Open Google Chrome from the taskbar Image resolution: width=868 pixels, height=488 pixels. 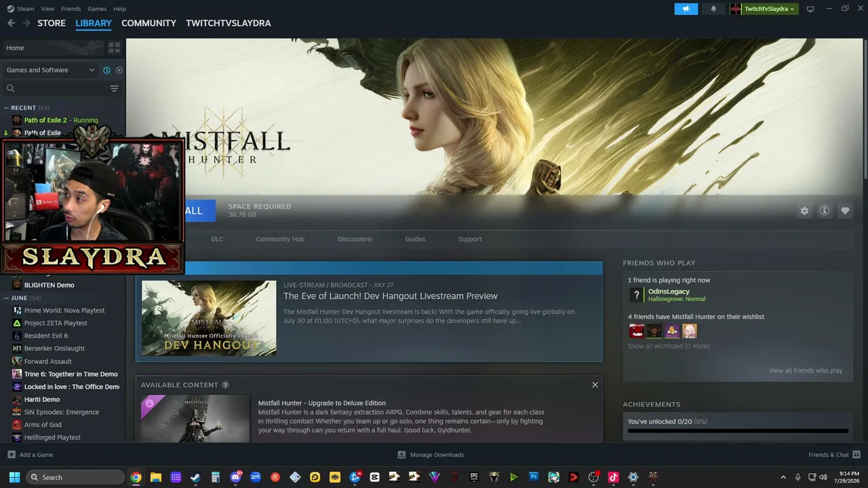click(136, 477)
